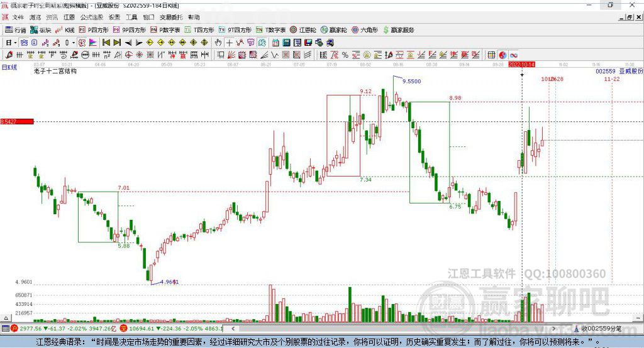Screen dimensions: 644x348
Task: Click the red 8.5427 price marker
Action: coord(17,121)
